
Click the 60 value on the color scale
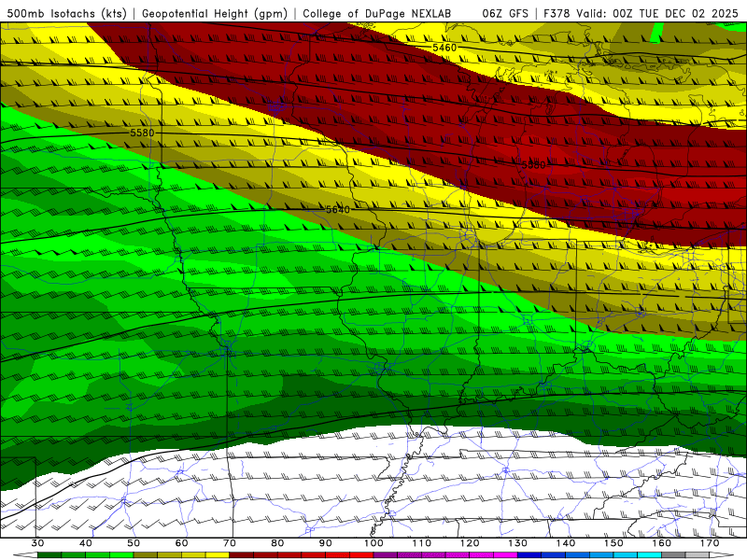[181, 543]
